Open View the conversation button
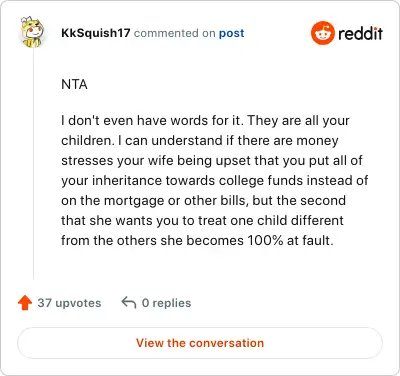The height and width of the screenshot is (376, 400). [200, 343]
